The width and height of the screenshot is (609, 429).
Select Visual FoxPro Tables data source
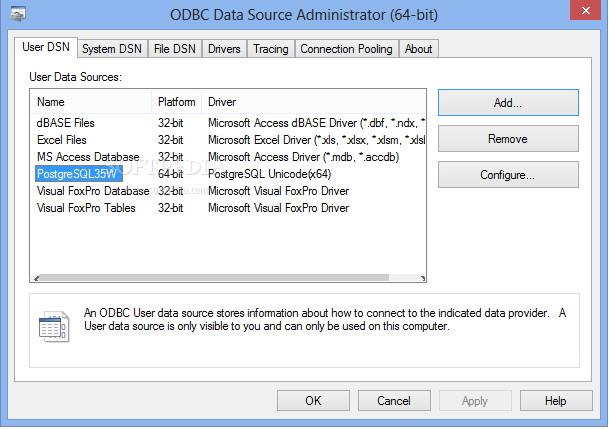pyautogui.click(x=85, y=208)
